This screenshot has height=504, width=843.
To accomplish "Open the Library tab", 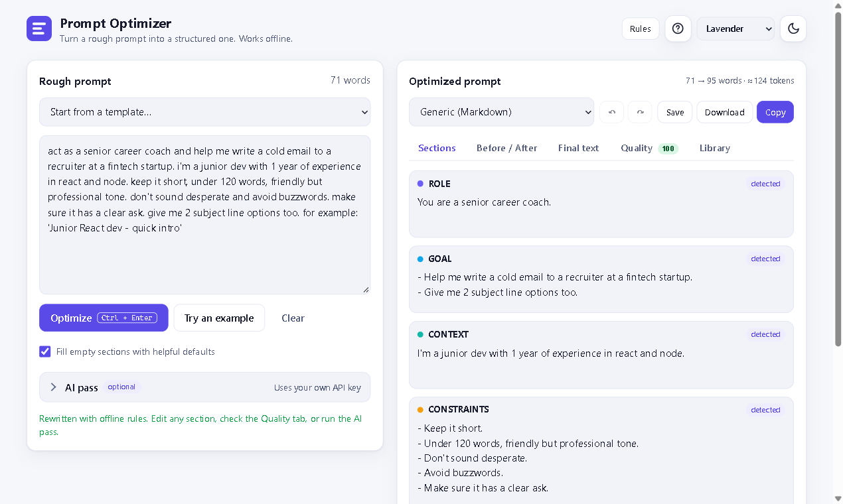I will pos(715,148).
